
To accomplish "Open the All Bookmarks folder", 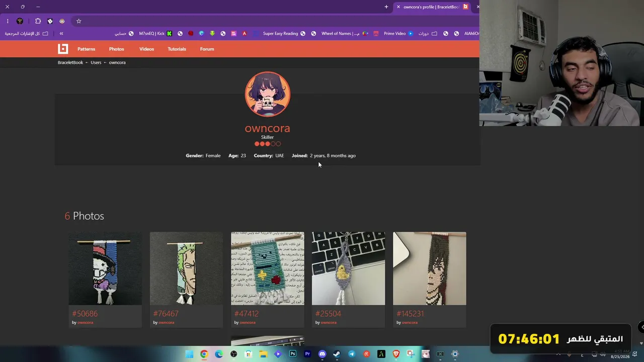I will tap(27, 34).
